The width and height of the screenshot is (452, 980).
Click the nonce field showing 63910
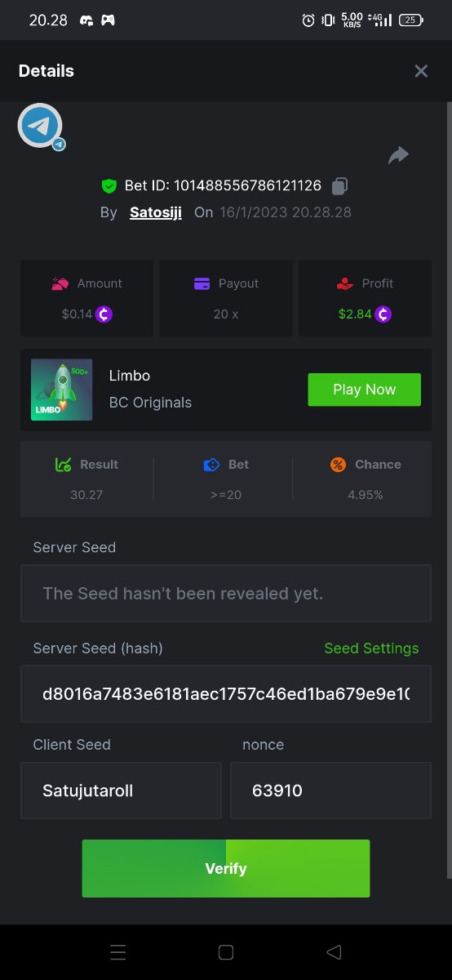tap(330, 791)
